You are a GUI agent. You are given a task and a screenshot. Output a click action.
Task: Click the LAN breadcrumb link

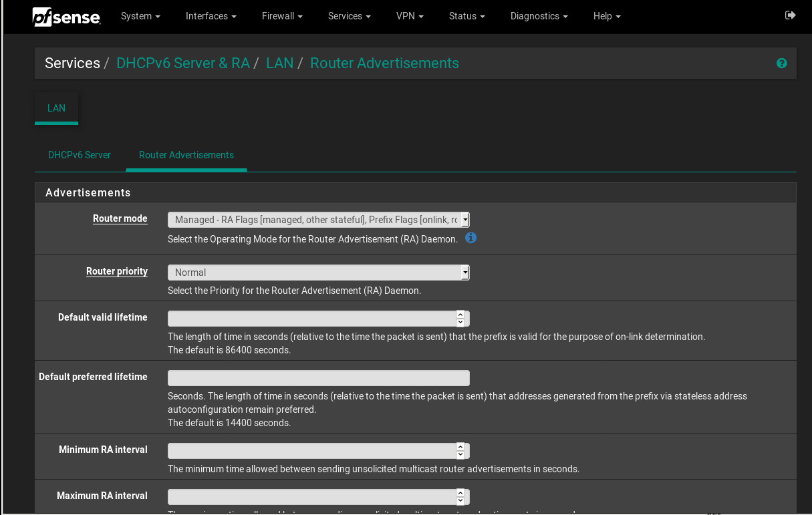(279, 63)
